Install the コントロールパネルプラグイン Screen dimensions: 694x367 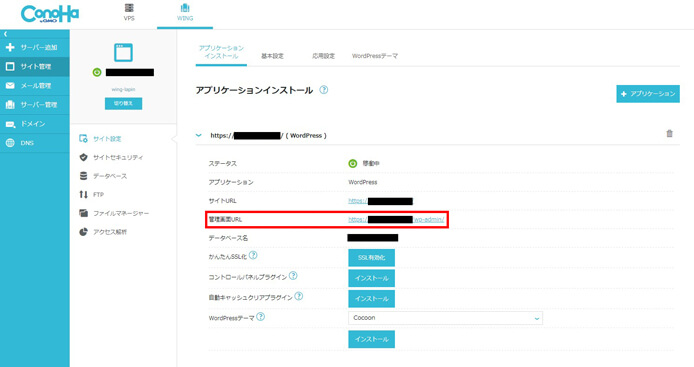[x=371, y=278]
